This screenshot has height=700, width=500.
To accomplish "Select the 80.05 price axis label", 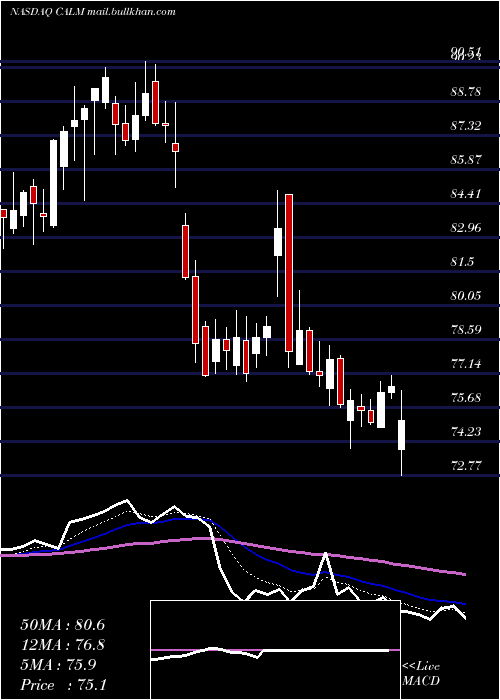I will pos(466,296).
